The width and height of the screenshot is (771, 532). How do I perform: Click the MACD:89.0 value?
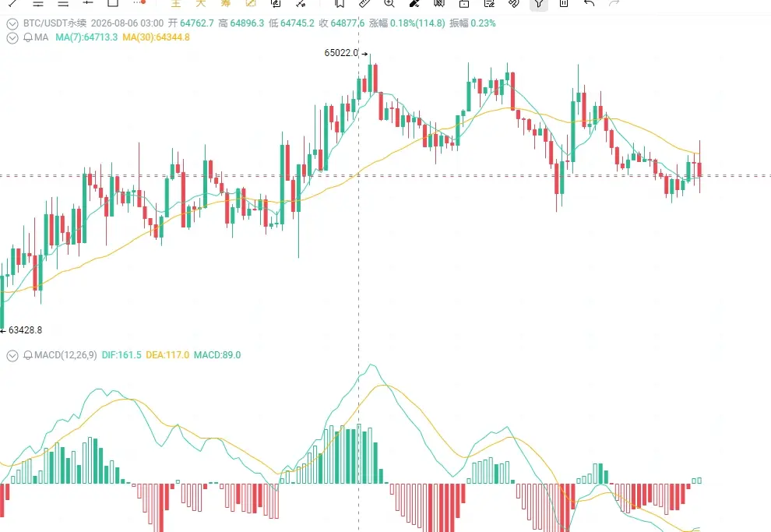click(x=217, y=355)
